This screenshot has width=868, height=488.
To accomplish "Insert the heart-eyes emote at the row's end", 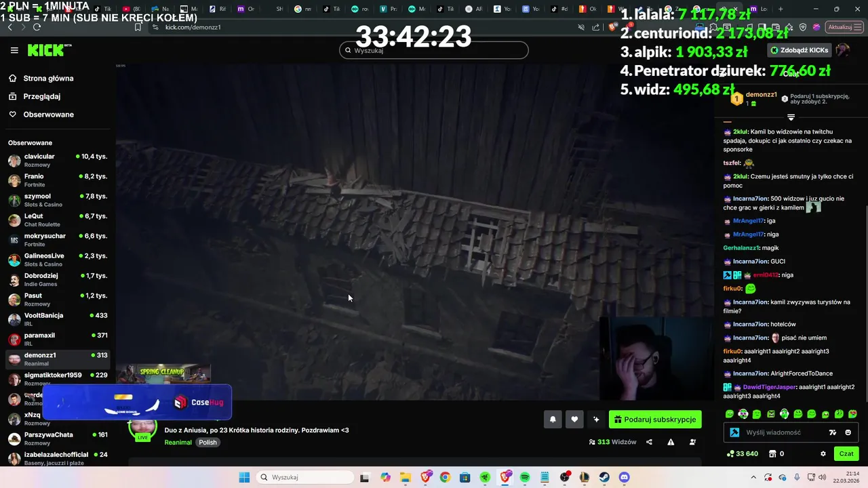I will [x=852, y=414].
